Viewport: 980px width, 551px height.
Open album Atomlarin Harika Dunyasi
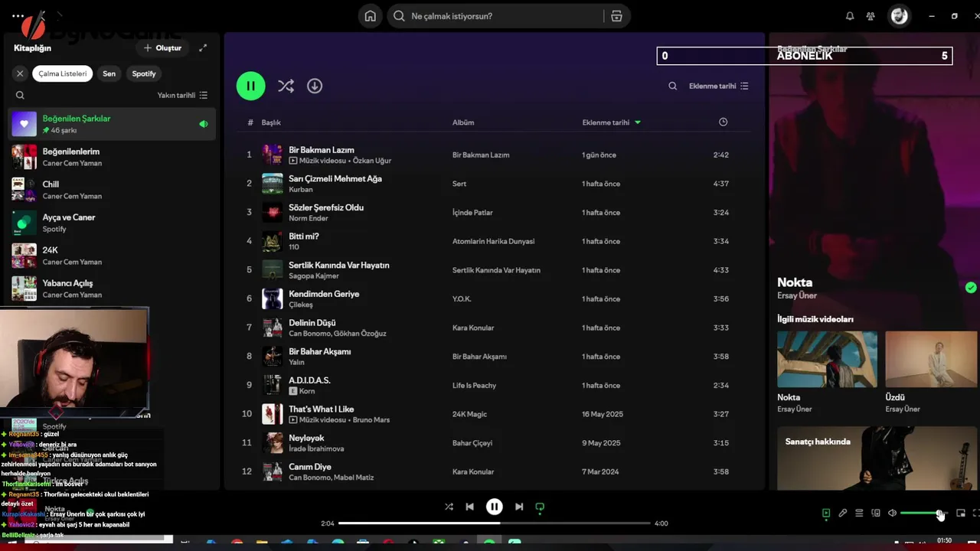click(x=493, y=242)
